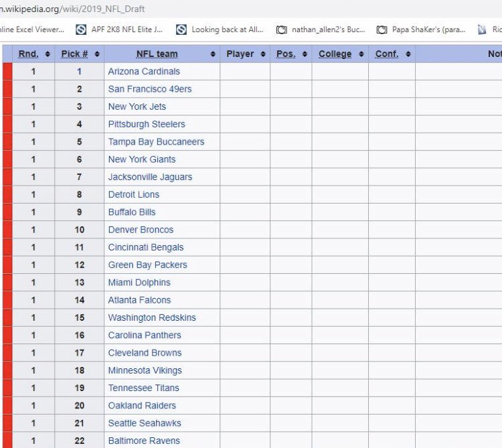Click the Pos. column header
Screen dimensions: 502x448
click(x=291, y=54)
